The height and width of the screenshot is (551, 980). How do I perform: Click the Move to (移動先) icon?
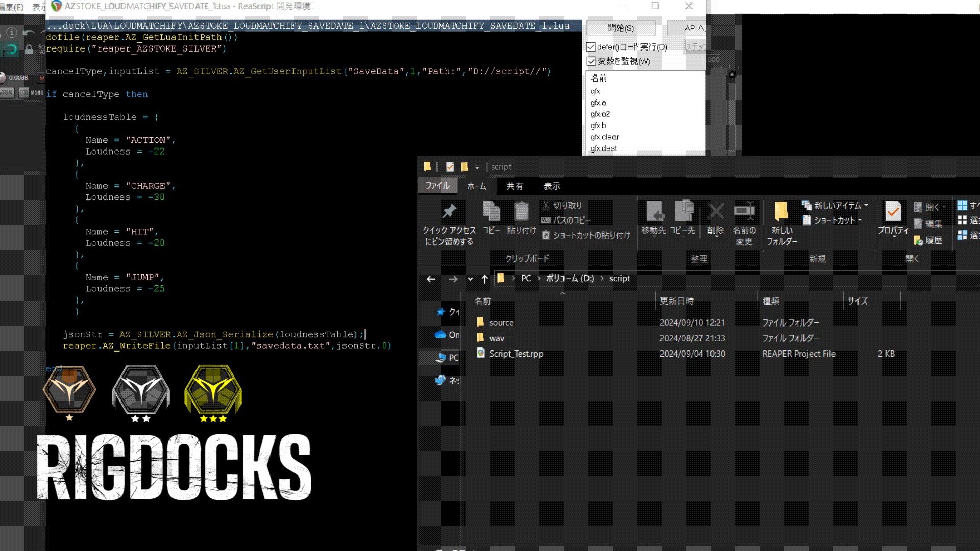pos(654,211)
